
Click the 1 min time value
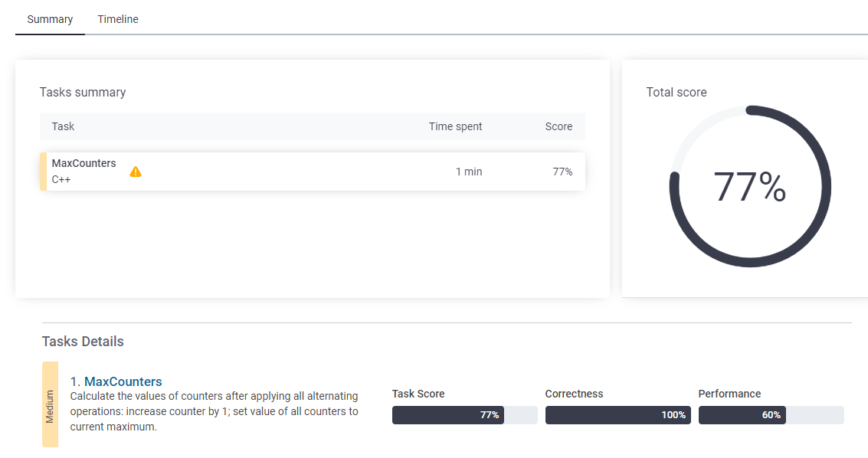[x=469, y=172]
